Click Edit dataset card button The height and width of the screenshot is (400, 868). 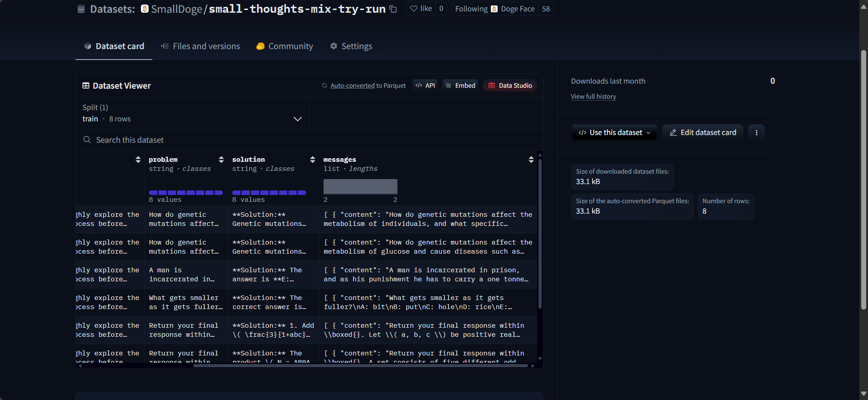[703, 132]
